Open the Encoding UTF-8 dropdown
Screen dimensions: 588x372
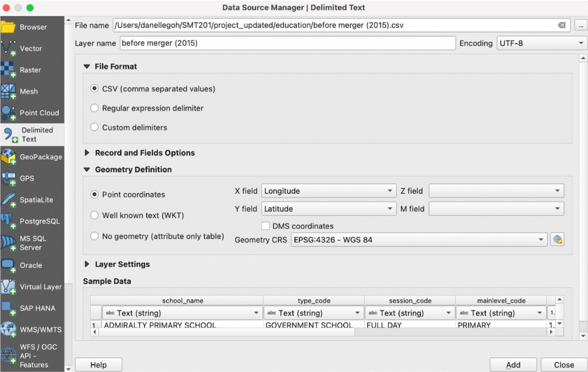click(x=541, y=43)
